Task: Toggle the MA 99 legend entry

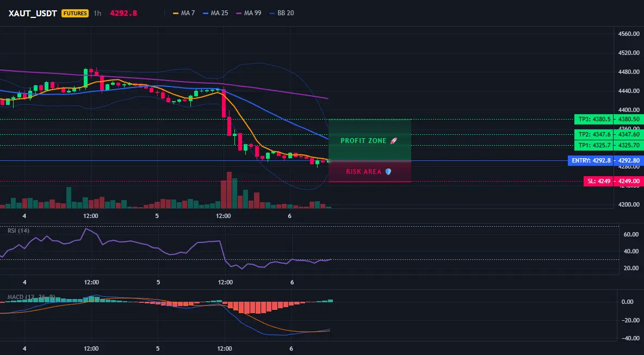Action: [249, 13]
